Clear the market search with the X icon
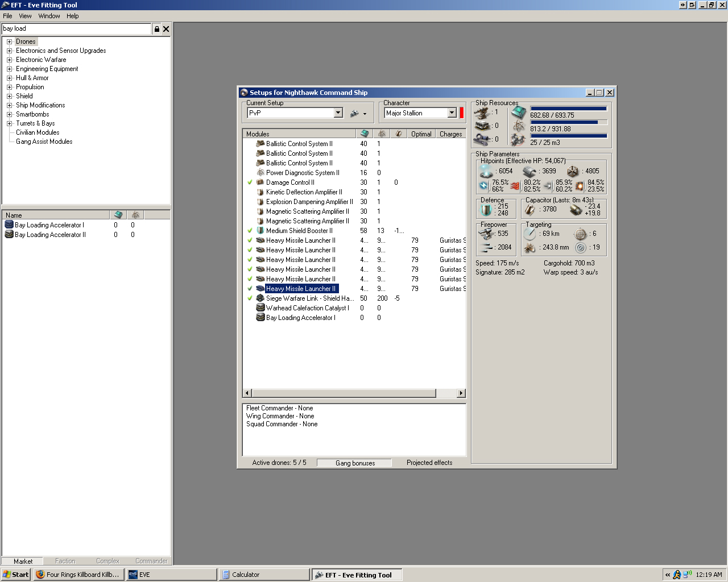Viewport: 728px width, 582px height. 166,29
